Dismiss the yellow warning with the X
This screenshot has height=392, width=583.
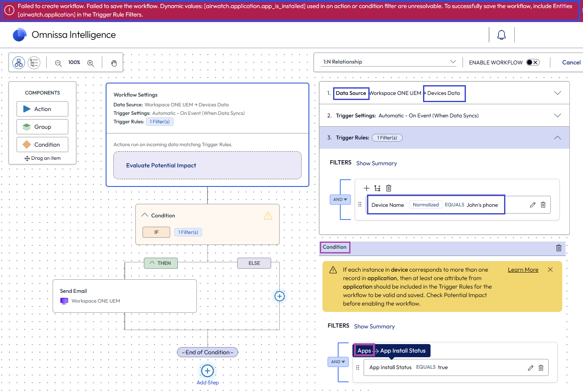(550, 270)
